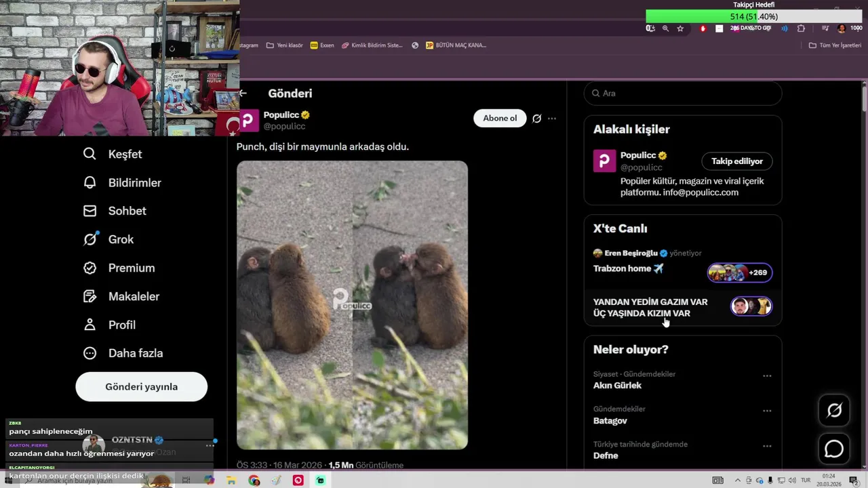Click browser zoom magnifier icon
Image resolution: width=868 pixels, height=488 pixels.
665,28
